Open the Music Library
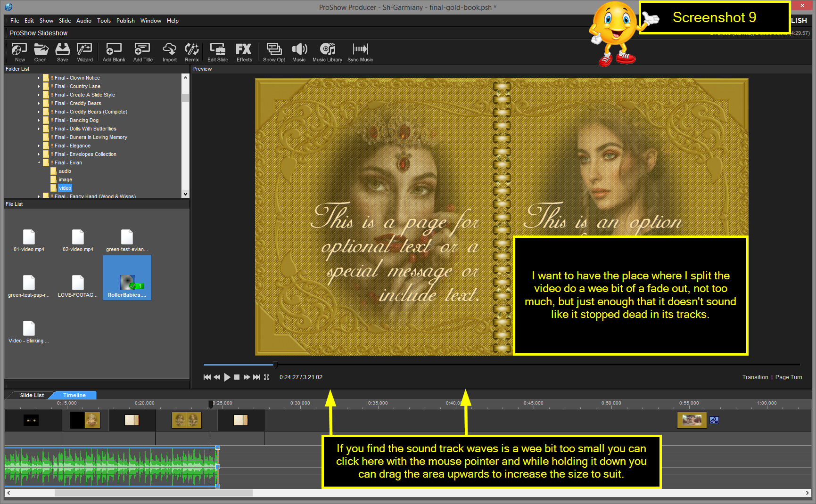816x504 pixels. 327,52
